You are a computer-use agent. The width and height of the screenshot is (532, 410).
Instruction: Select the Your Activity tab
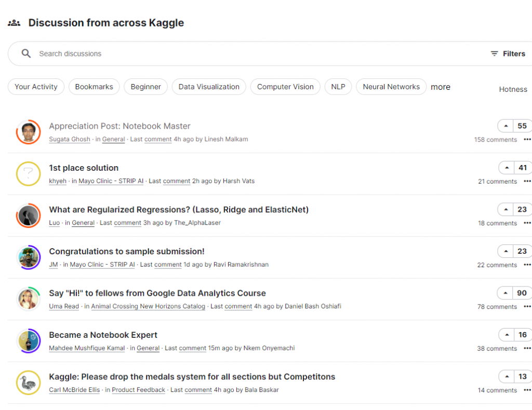pyautogui.click(x=36, y=87)
